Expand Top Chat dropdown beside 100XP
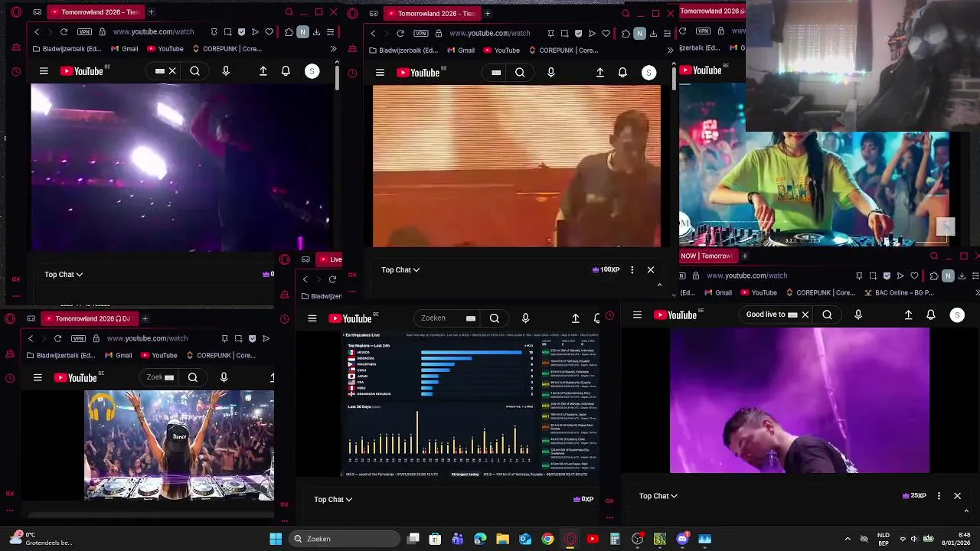 click(400, 269)
